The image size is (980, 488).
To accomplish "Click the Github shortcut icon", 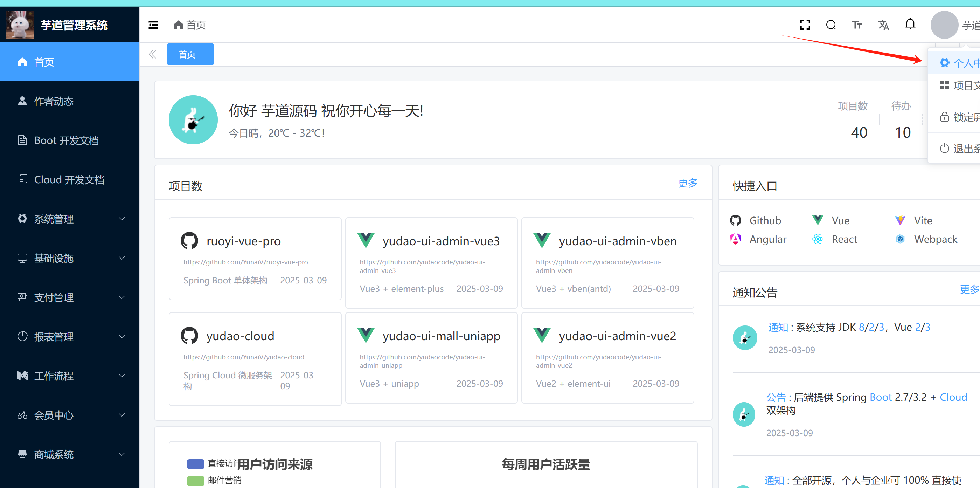I will tap(735, 220).
